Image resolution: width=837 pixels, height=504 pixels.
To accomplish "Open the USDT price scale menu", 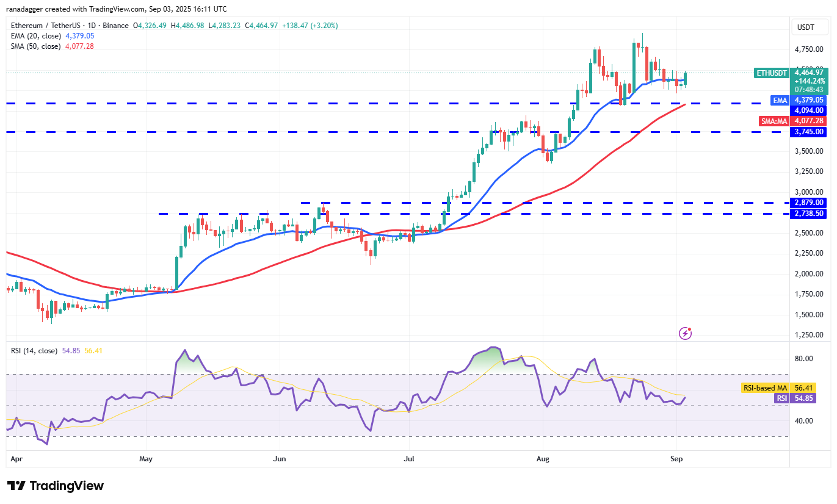I will tap(810, 27).
